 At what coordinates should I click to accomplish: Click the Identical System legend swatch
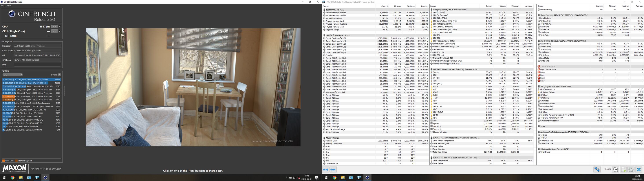16,161
